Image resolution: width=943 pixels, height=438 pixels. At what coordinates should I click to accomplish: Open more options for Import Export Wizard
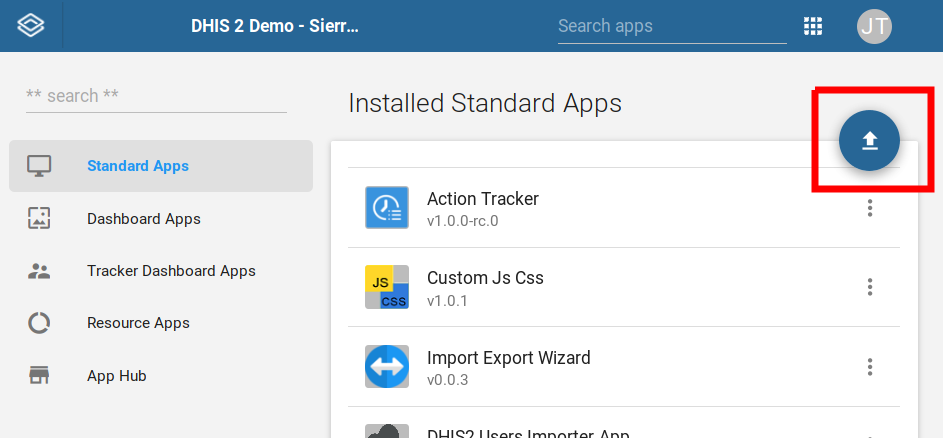[x=870, y=366]
